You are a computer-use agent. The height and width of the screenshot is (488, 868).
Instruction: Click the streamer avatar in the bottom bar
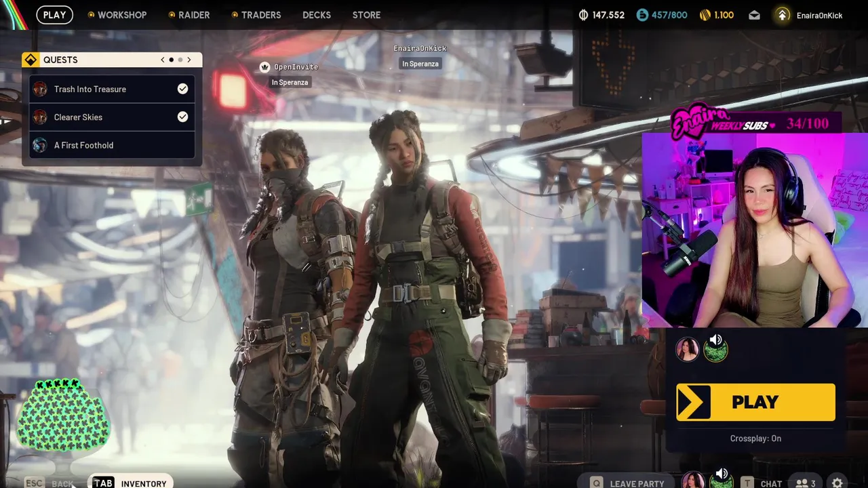point(692,481)
